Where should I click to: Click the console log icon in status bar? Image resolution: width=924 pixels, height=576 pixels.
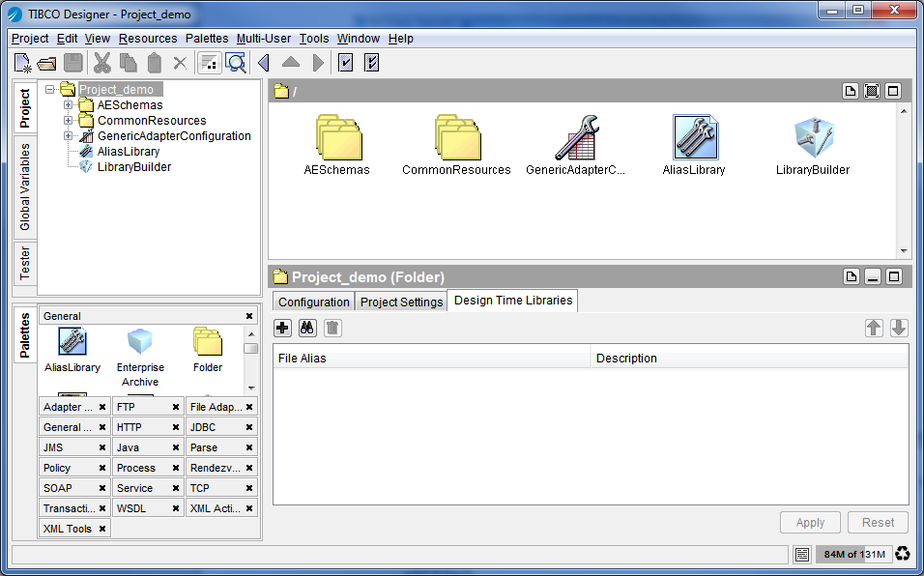coord(802,554)
